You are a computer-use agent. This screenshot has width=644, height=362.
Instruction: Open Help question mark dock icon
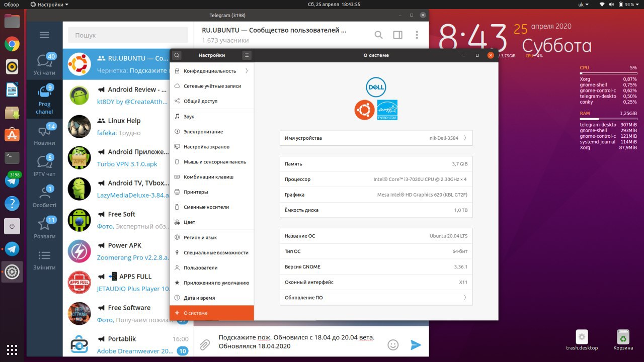pos(12,203)
